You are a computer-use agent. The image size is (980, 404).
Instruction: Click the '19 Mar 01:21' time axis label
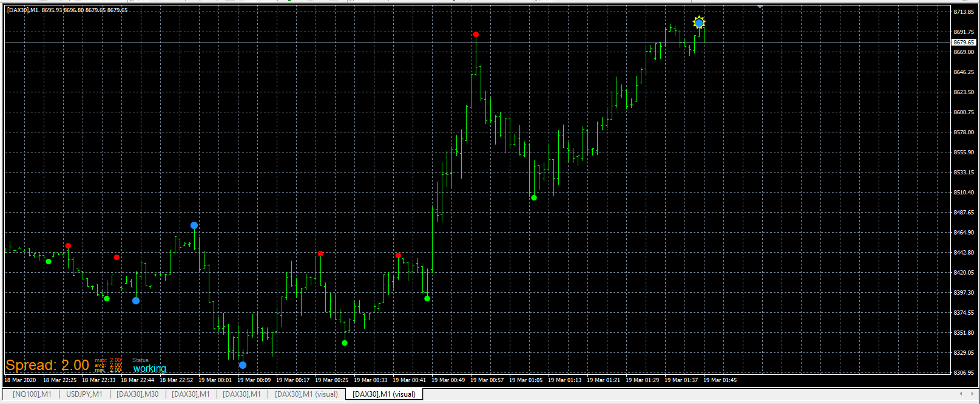pyautogui.click(x=603, y=380)
